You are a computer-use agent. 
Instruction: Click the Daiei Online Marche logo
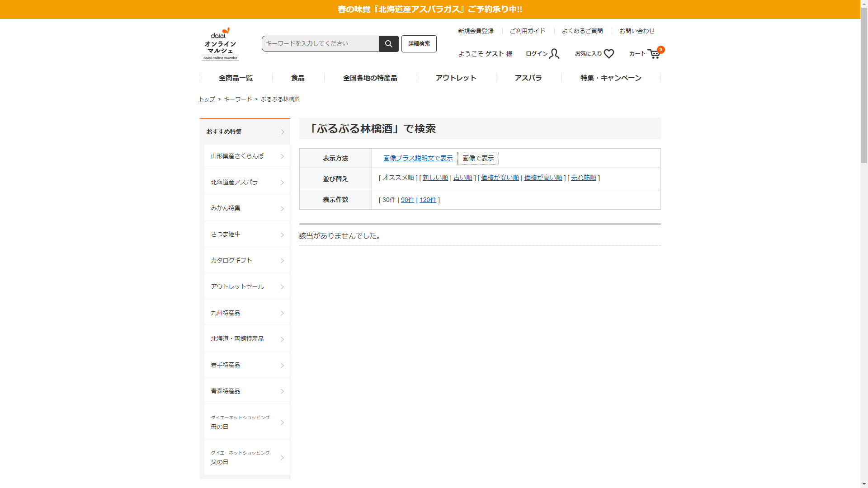(220, 44)
